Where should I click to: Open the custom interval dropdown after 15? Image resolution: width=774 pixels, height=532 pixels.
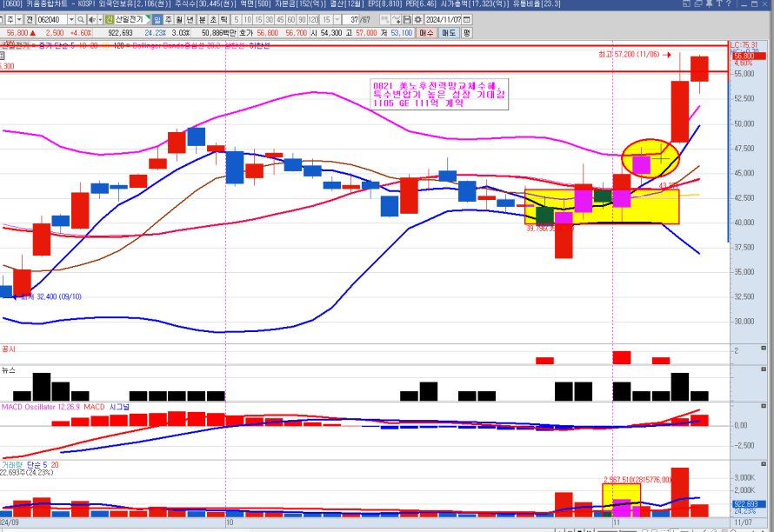click(x=337, y=20)
